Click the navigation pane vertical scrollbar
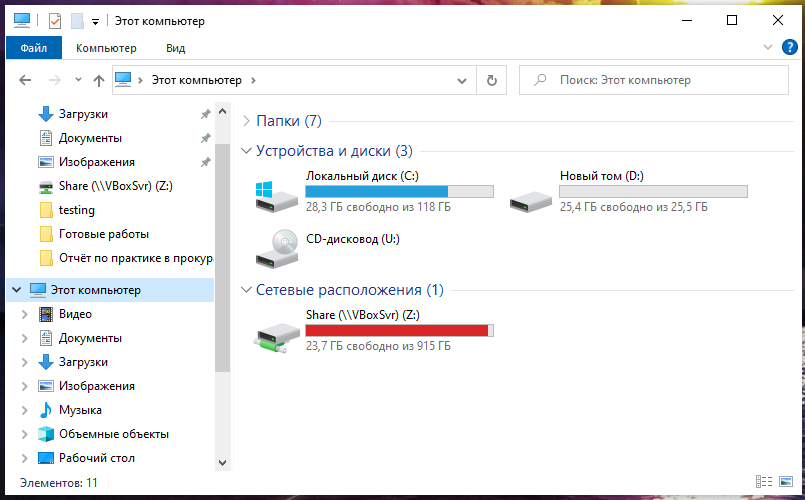 [222, 300]
